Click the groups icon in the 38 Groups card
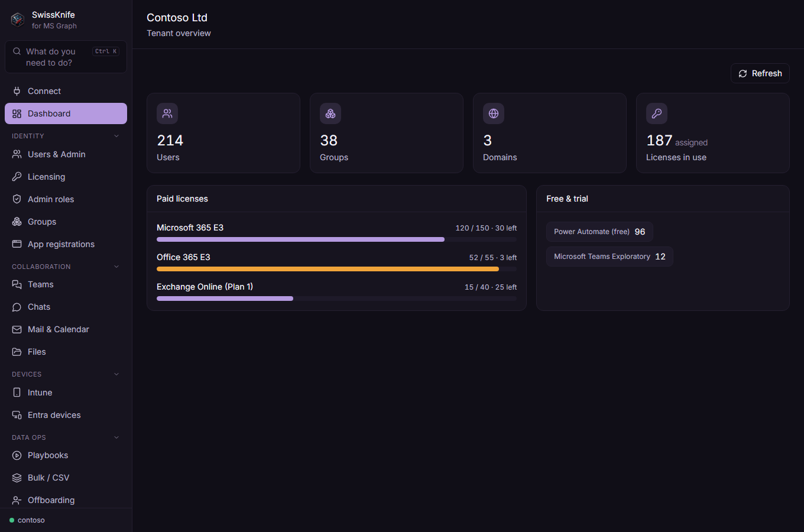The image size is (804, 532). coord(330,113)
